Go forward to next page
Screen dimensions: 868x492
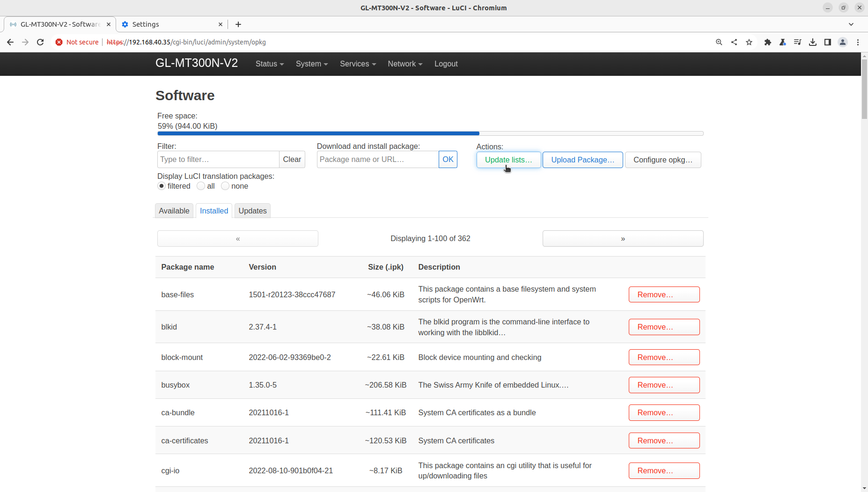(x=25, y=42)
